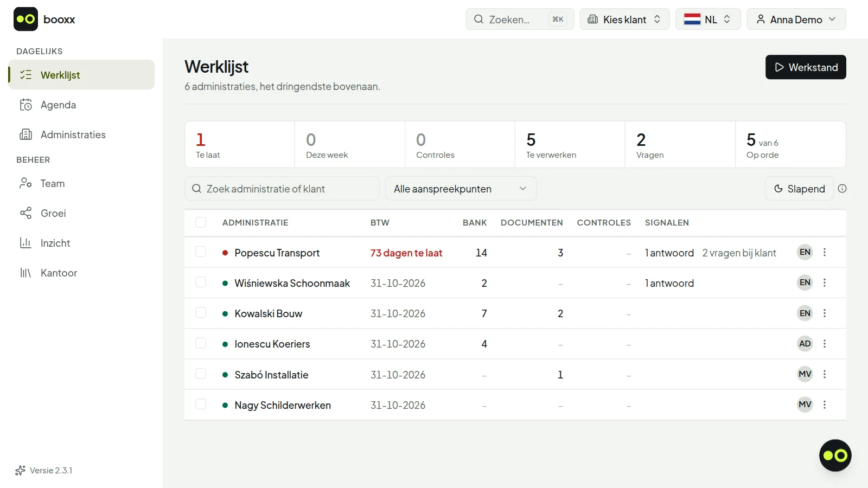Click the MV avatar on Nagy Schilderwerken row
The image size is (868, 488).
coord(805,404)
